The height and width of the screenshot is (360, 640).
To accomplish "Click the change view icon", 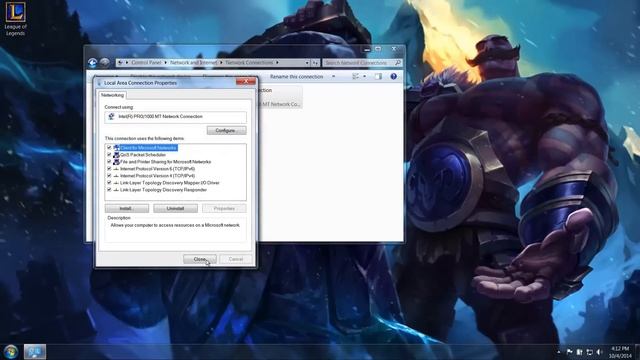I will point(356,76).
